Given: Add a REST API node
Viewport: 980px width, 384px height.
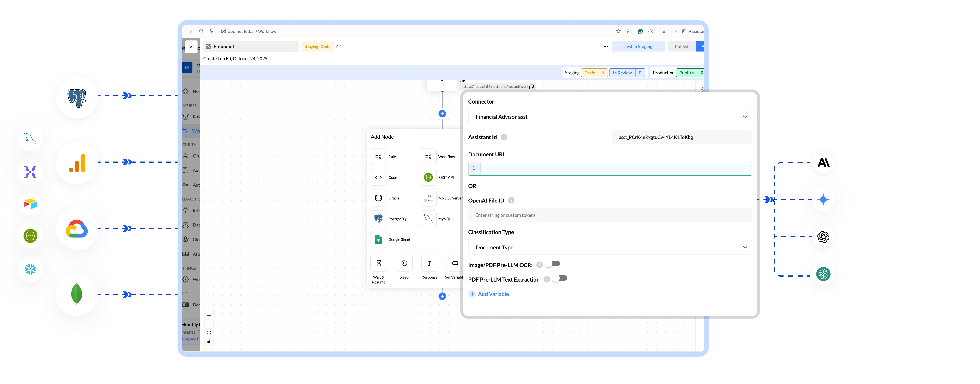Looking at the screenshot, I should 428,177.
